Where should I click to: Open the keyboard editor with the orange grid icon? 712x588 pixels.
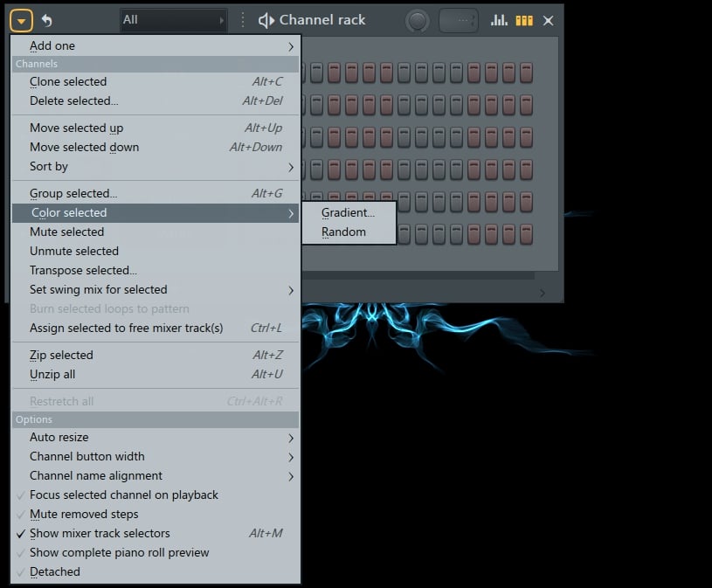(522, 19)
